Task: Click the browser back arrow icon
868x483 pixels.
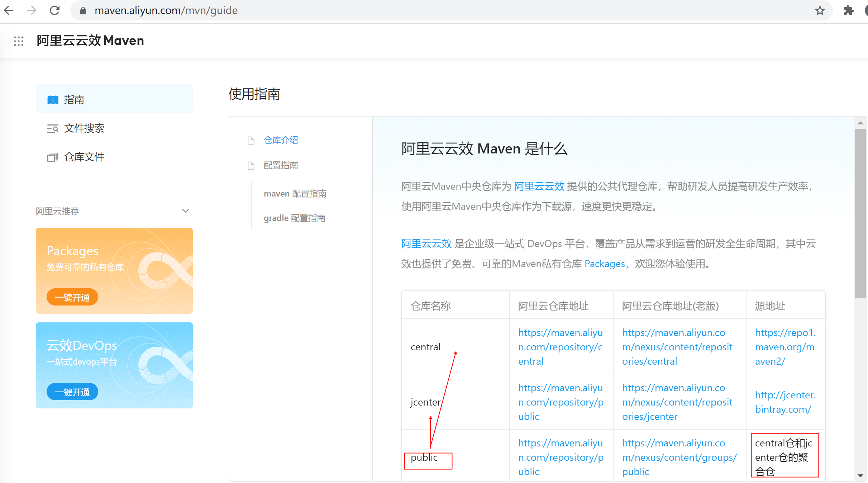Action: 9,10
